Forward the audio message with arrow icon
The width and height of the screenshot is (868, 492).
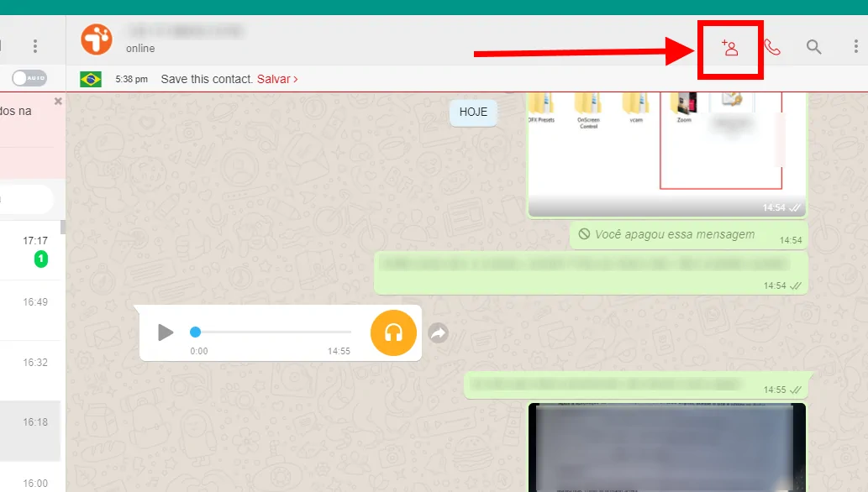(x=439, y=332)
